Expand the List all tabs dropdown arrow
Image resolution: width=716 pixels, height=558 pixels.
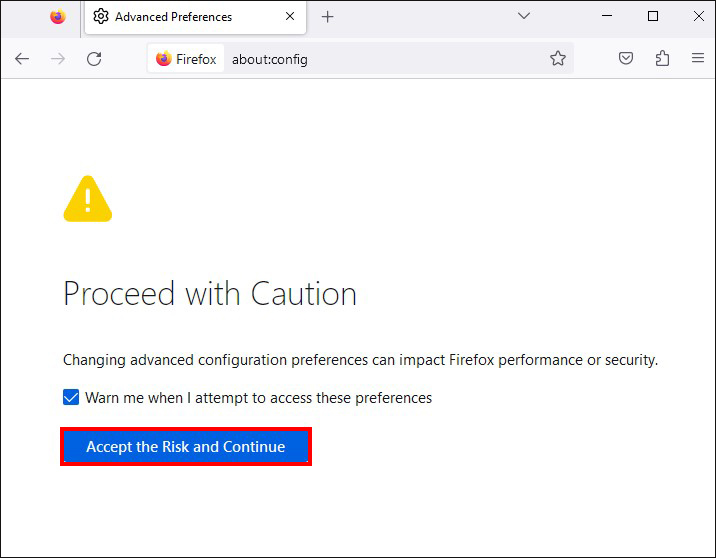[x=523, y=16]
